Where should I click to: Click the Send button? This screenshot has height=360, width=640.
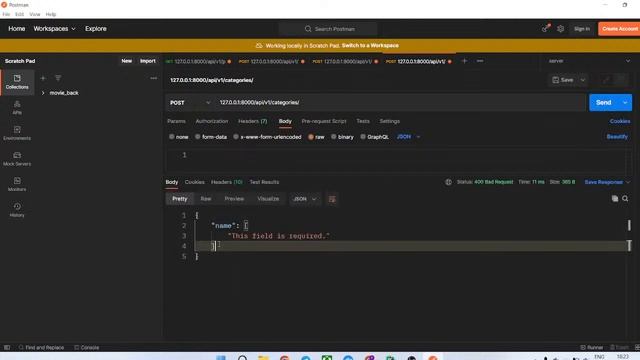(604, 102)
